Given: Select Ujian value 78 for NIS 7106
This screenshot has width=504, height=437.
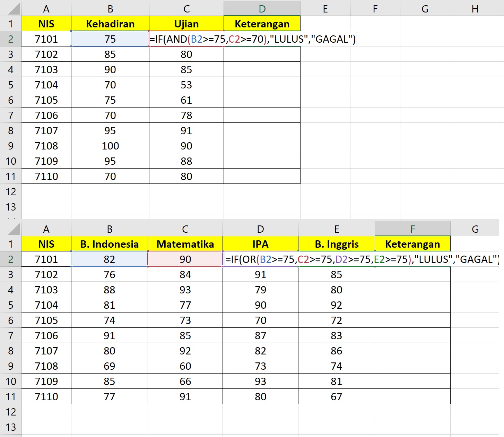Looking at the screenshot, I should 186,115.
